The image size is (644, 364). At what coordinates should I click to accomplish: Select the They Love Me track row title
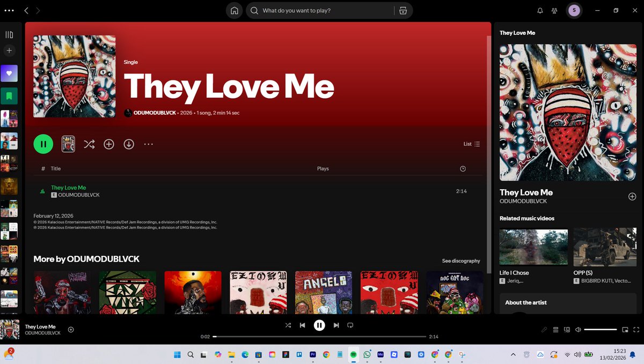click(68, 188)
